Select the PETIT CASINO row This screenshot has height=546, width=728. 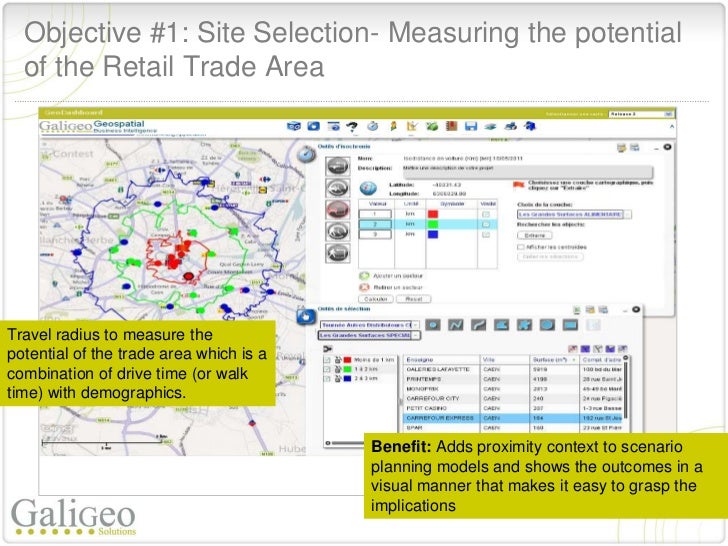point(513,409)
